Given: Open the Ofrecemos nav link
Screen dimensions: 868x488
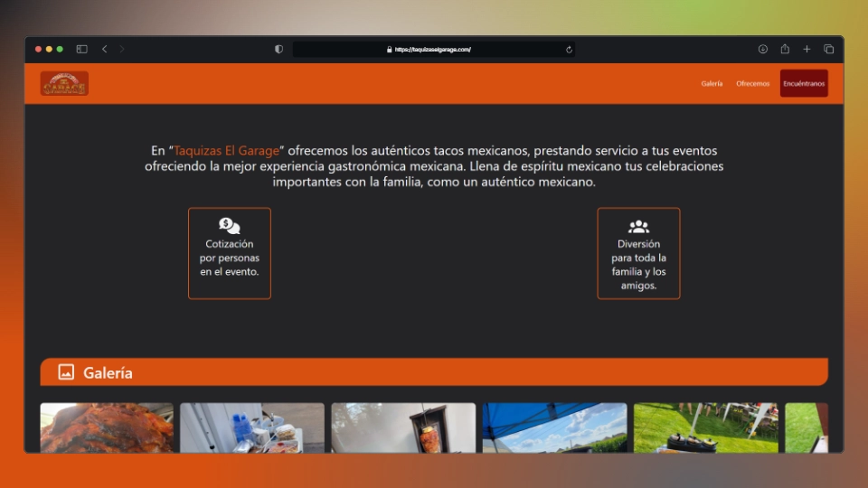Looking at the screenshot, I should [x=753, y=83].
